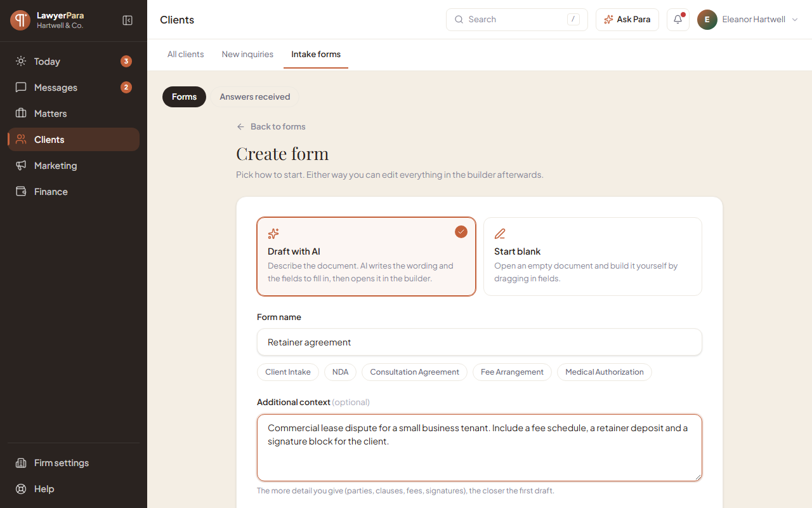This screenshot has height=508, width=812.
Task: Click the Firm settings building icon
Action: [x=21, y=463]
